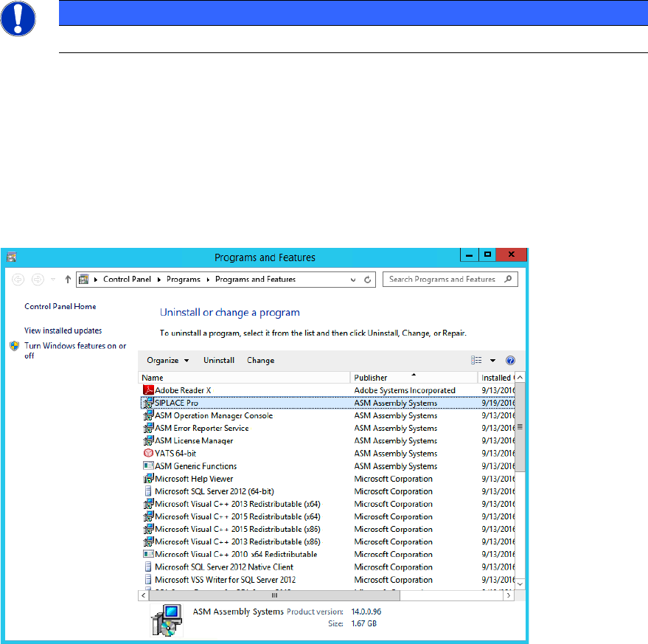The height and width of the screenshot is (644, 648).
Task: Click the YATS 64-bit red icon
Action: pyautogui.click(x=148, y=454)
